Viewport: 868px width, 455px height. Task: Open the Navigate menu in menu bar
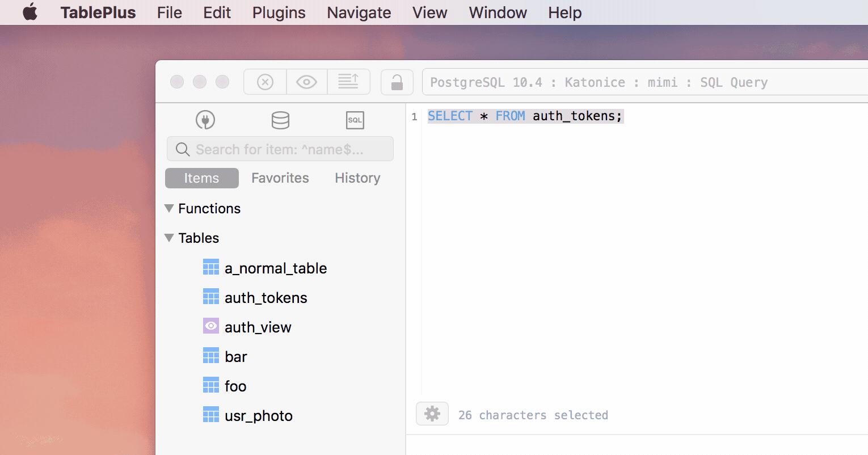click(359, 12)
